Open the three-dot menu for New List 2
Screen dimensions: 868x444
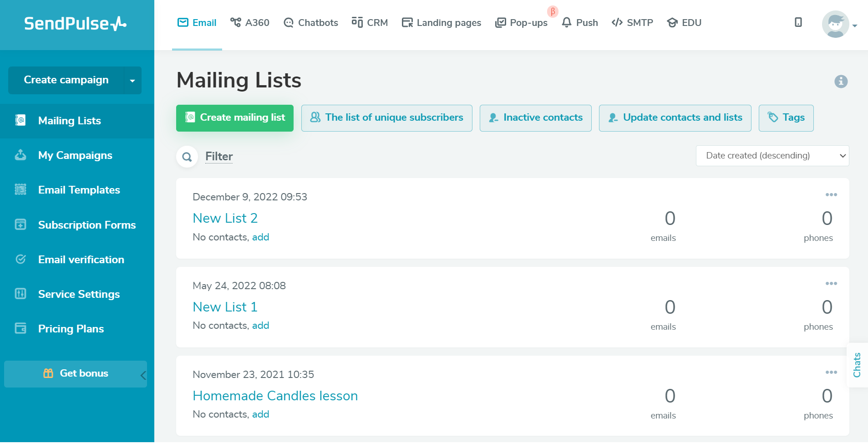(x=832, y=195)
